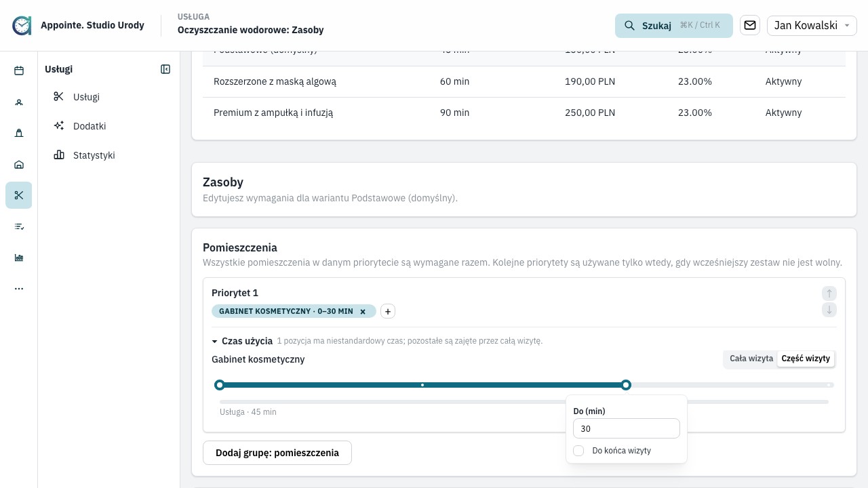868x488 pixels.
Task: Click the start handle of the time slider
Action: (x=219, y=385)
